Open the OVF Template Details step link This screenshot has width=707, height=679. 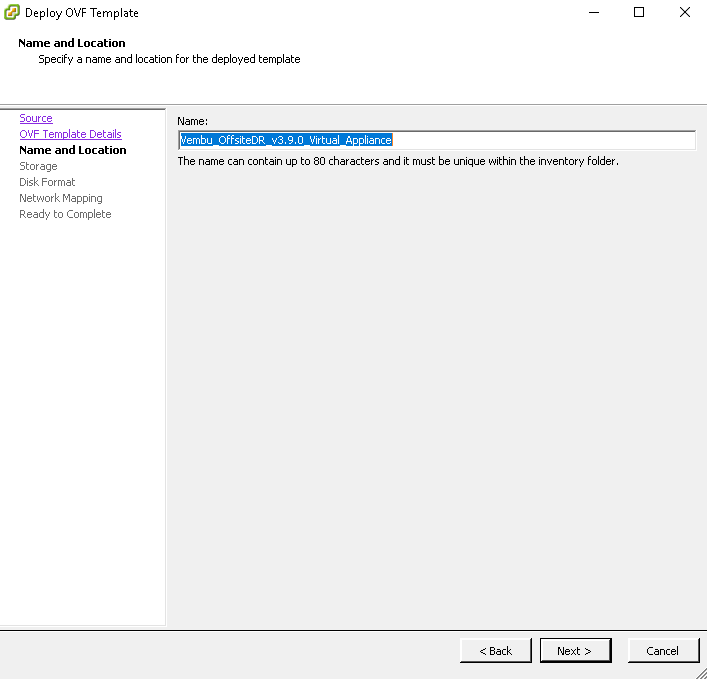coord(70,134)
